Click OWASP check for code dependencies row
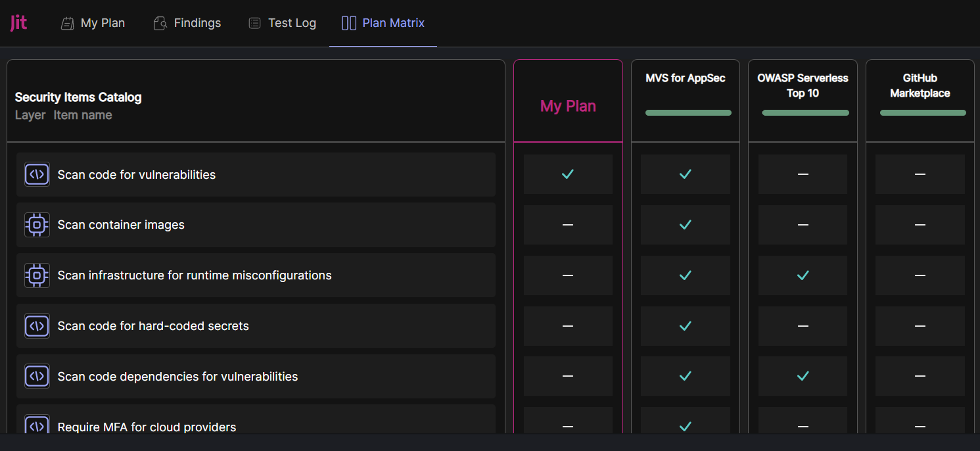This screenshot has height=451, width=980. (x=803, y=376)
